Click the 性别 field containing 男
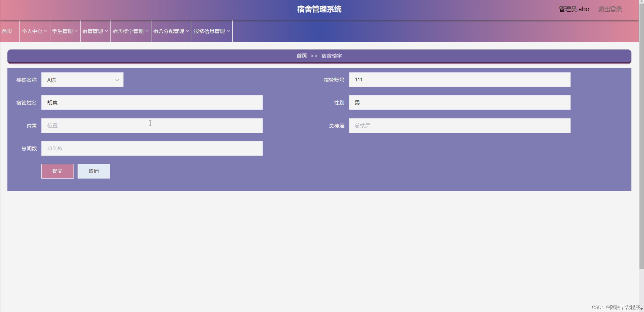The image size is (644, 312). [459, 103]
